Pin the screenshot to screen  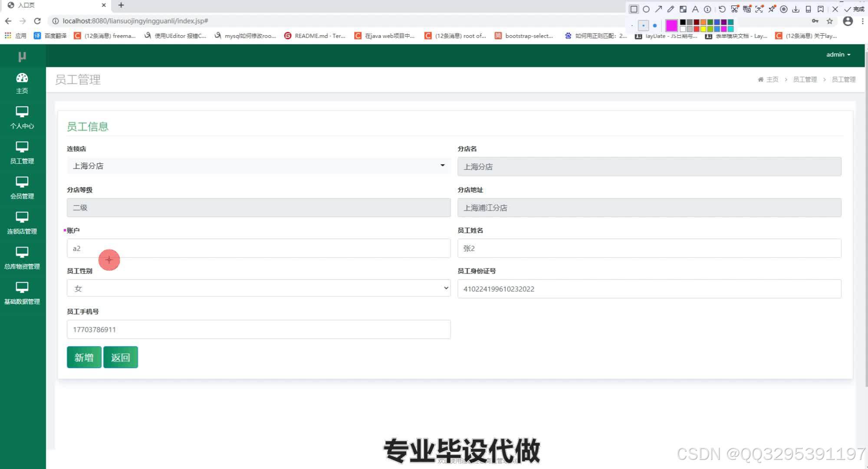772,9
